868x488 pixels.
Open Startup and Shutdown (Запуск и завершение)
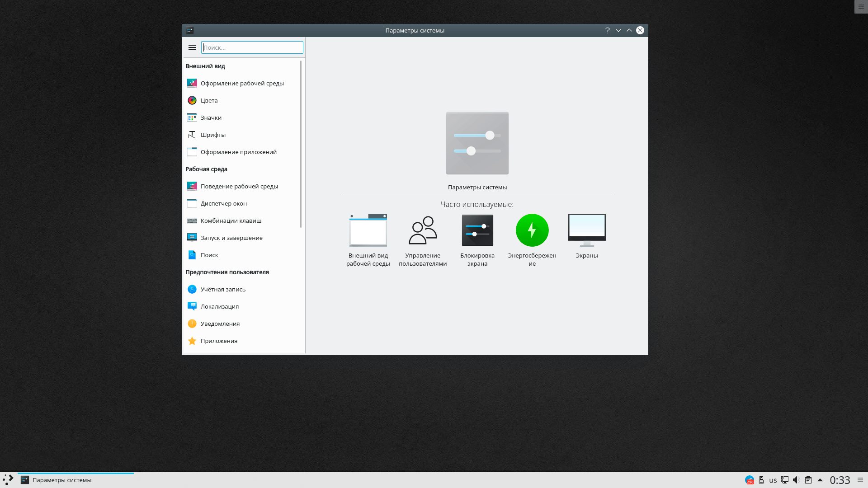coord(231,238)
